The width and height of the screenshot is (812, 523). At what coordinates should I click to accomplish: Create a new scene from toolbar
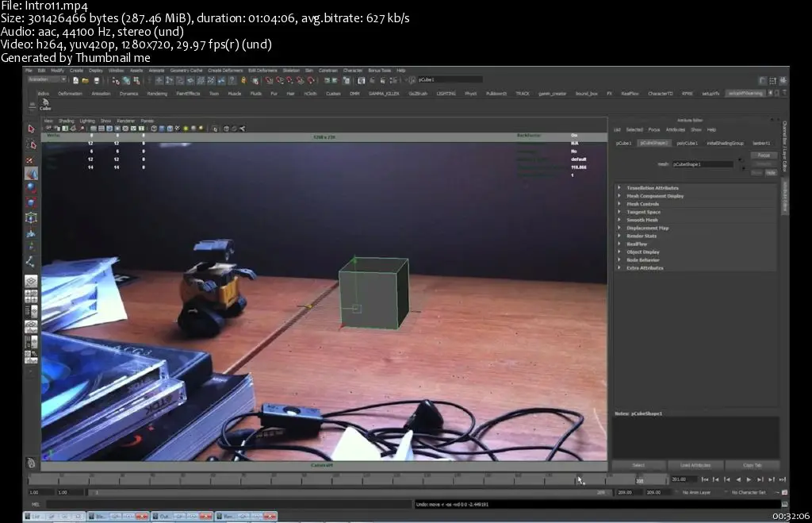75,80
